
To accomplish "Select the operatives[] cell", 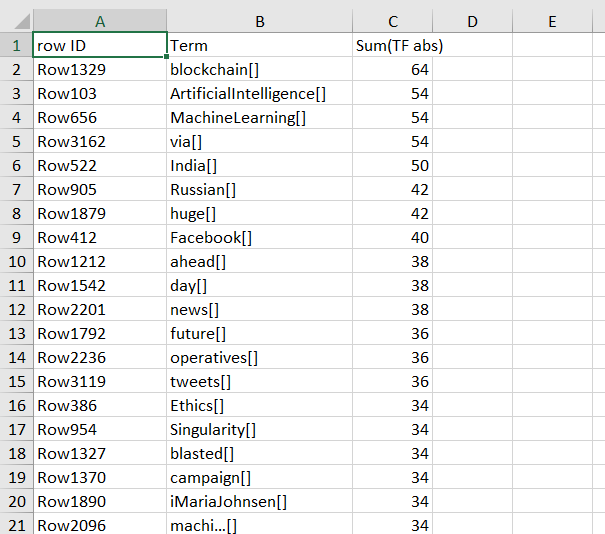I will click(260, 358).
